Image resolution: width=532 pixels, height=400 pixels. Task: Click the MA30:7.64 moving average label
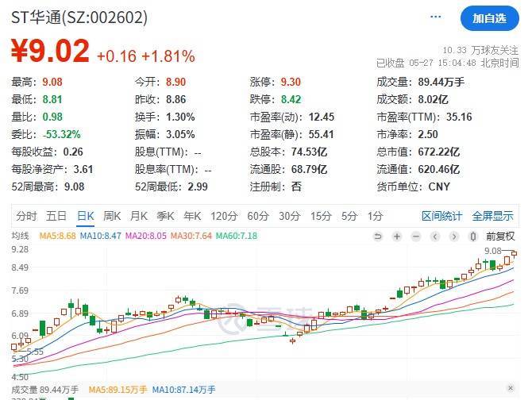click(191, 236)
